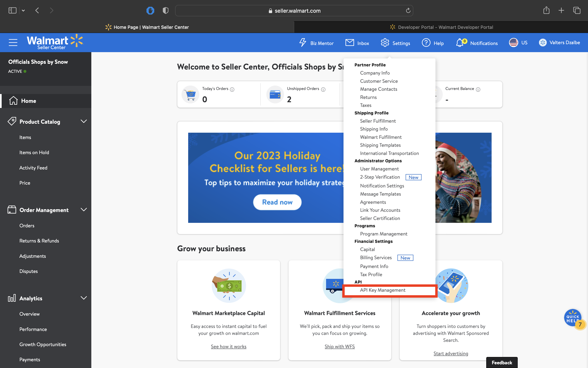Screen dimensions: 588x368
Task: Open a new tab with the plus icon
Action: 561,10
